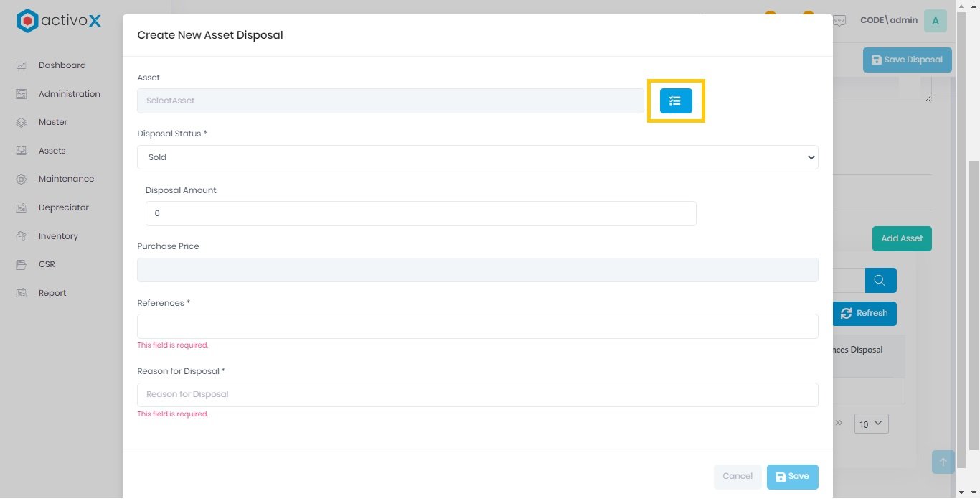Click the Add Asset button
The image size is (980, 499).
coord(901,238)
